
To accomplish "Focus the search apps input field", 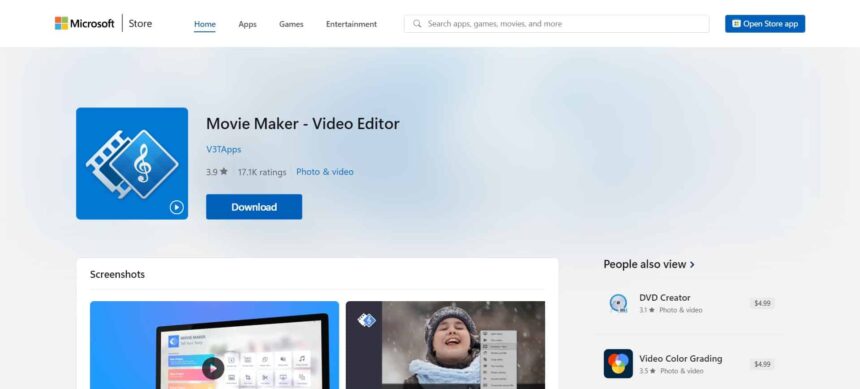I will pyautogui.click(x=556, y=24).
